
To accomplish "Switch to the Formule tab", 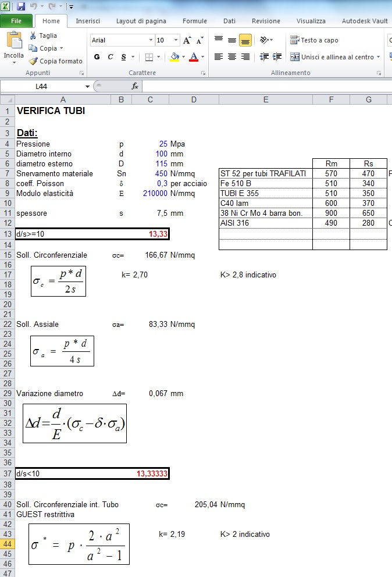I will [194, 21].
